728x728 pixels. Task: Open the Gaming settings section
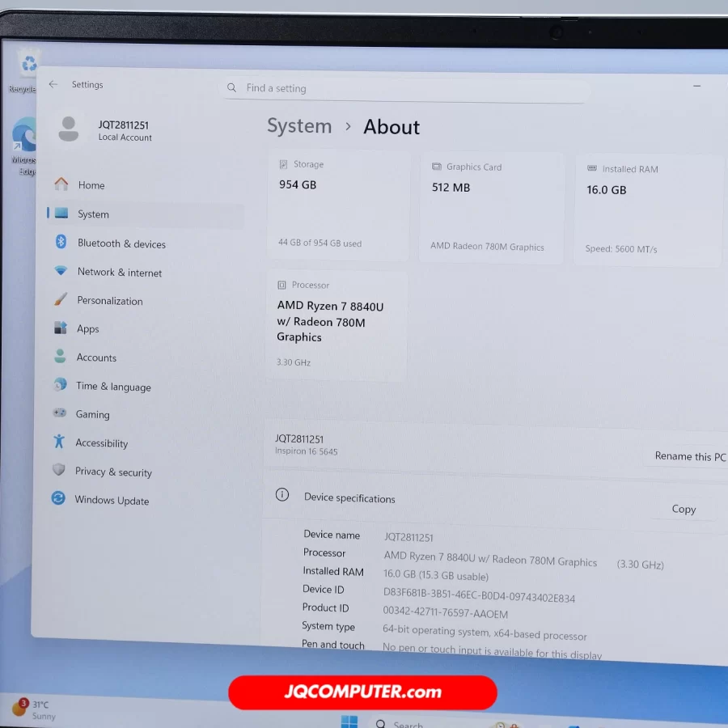92,414
